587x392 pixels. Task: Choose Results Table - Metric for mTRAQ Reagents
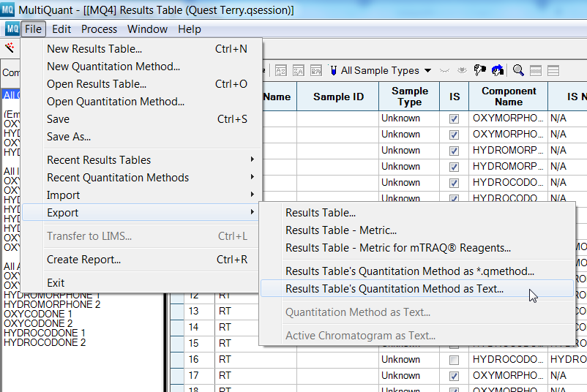(x=417, y=248)
